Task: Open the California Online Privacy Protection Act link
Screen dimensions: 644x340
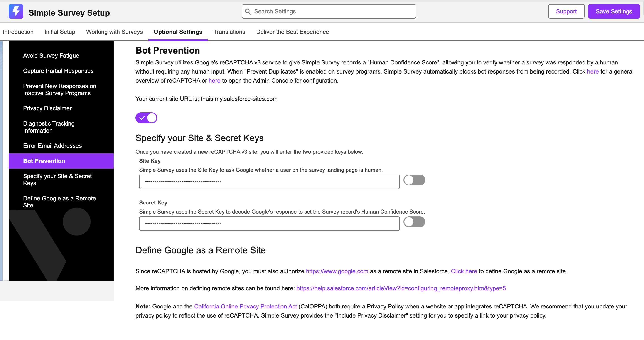Action: (x=245, y=306)
